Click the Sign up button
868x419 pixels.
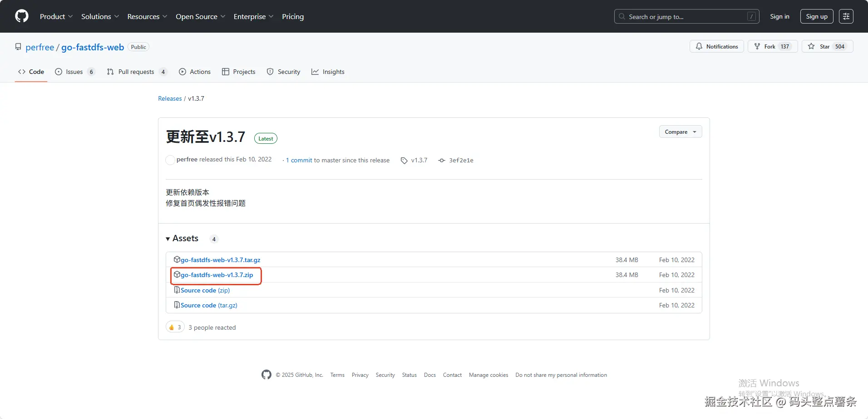pos(817,16)
